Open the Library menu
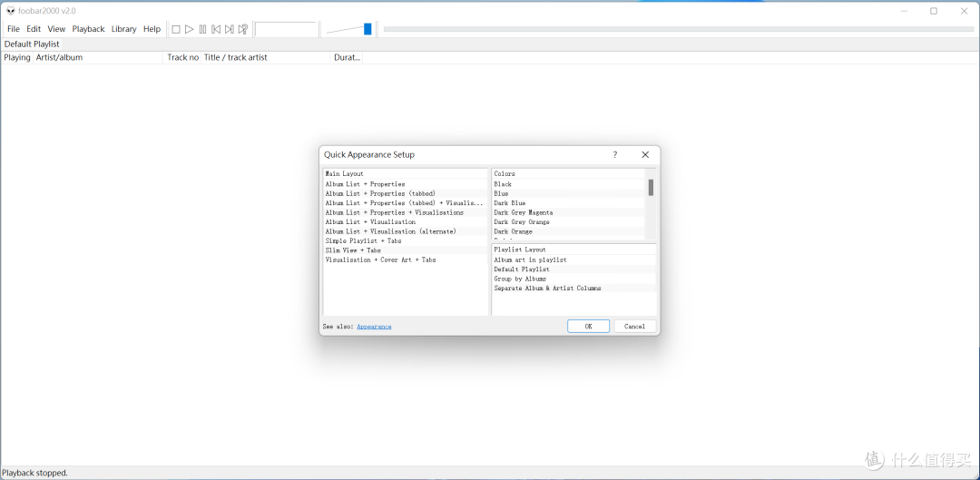The height and width of the screenshot is (480, 980). click(123, 29)
